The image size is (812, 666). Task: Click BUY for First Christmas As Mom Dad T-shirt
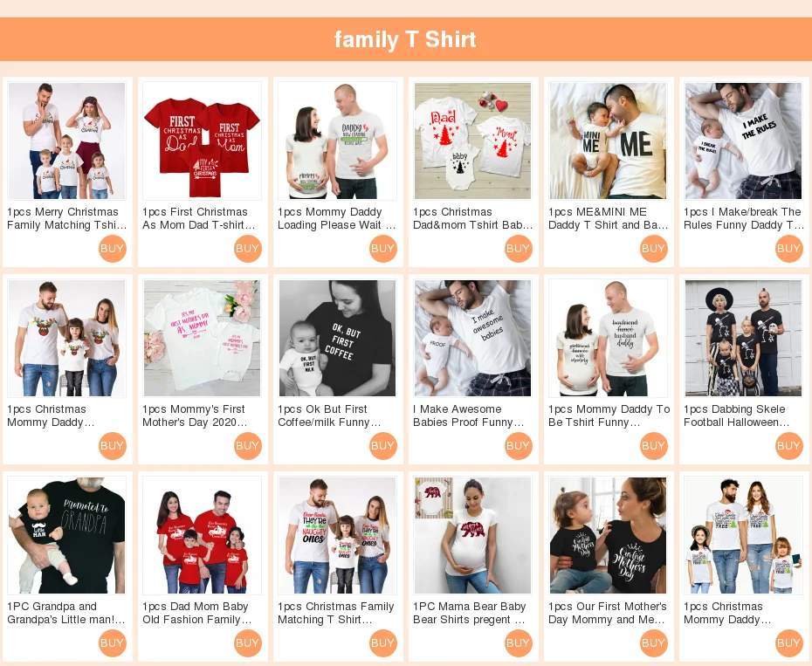(x=248, y=249)
